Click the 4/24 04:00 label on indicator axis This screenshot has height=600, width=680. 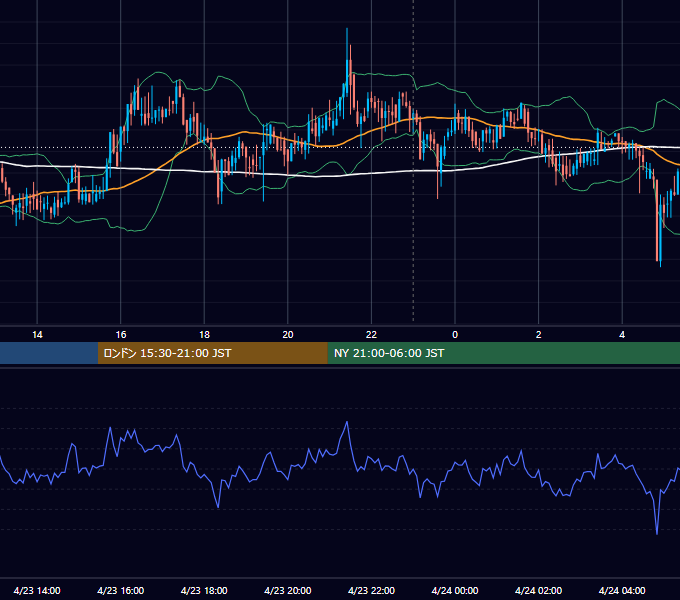pyautogui.click(x=622, y=590)
